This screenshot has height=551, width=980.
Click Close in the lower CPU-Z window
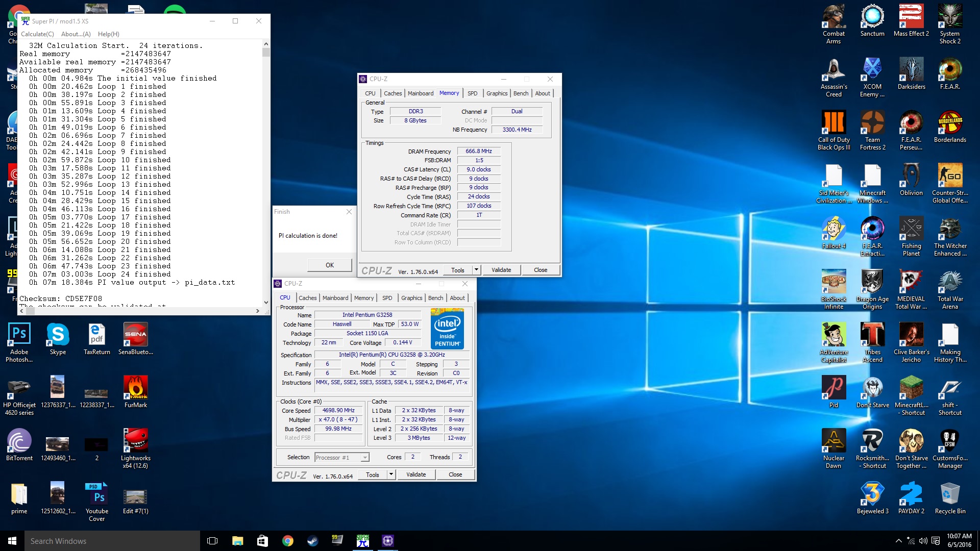[x=455, y=474]
